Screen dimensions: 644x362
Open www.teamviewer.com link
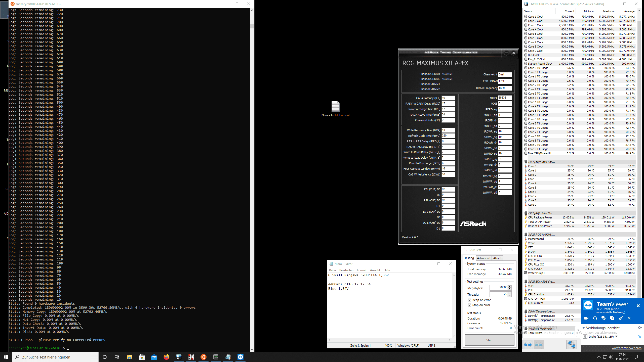(x=626, y=348)
